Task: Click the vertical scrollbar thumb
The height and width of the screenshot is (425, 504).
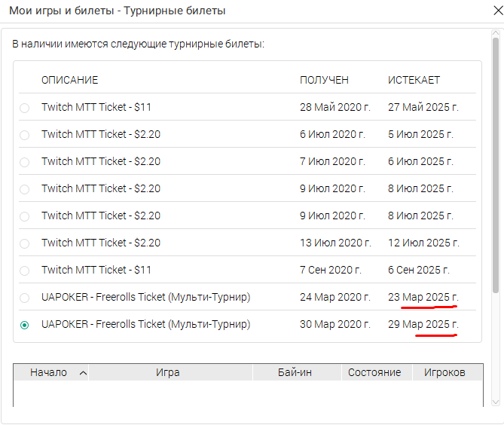Action: (x=496, y=165)
